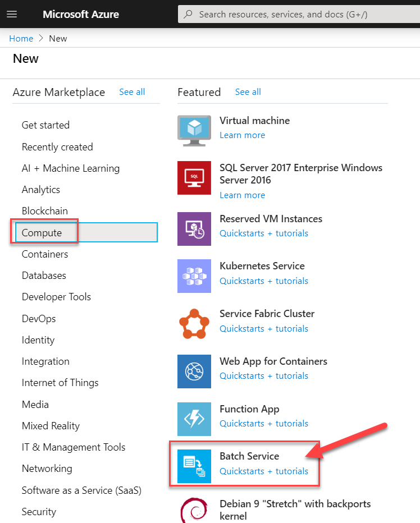Click the Reserved VM Instances title

[271, 219]
